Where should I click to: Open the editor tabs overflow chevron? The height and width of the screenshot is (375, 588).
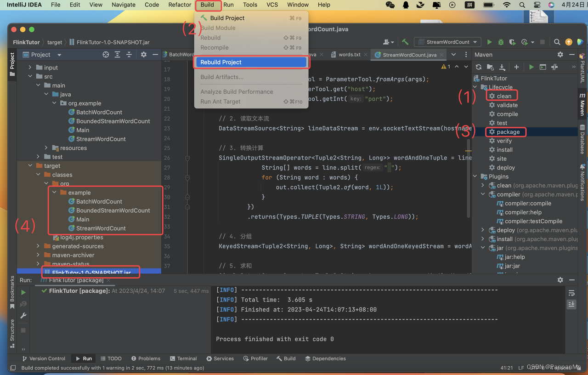453,54
